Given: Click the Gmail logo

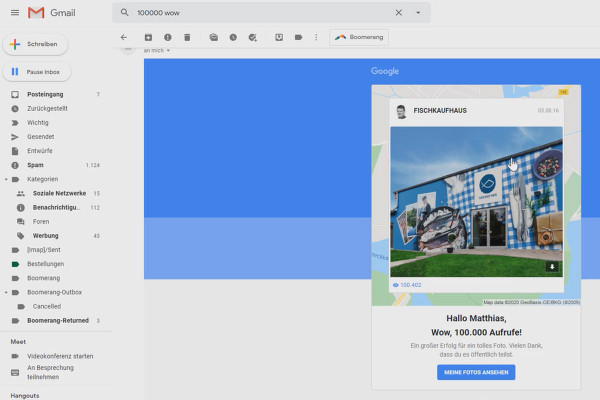Looking at the screenshot, I should pyautogui.click(x=52, y=13).
